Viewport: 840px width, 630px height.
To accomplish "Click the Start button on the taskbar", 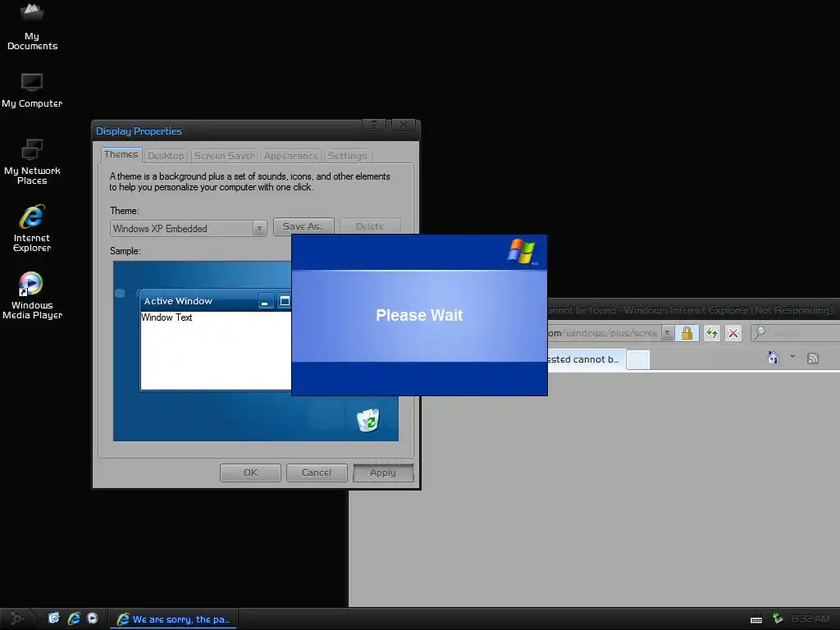I will [16, 619].
